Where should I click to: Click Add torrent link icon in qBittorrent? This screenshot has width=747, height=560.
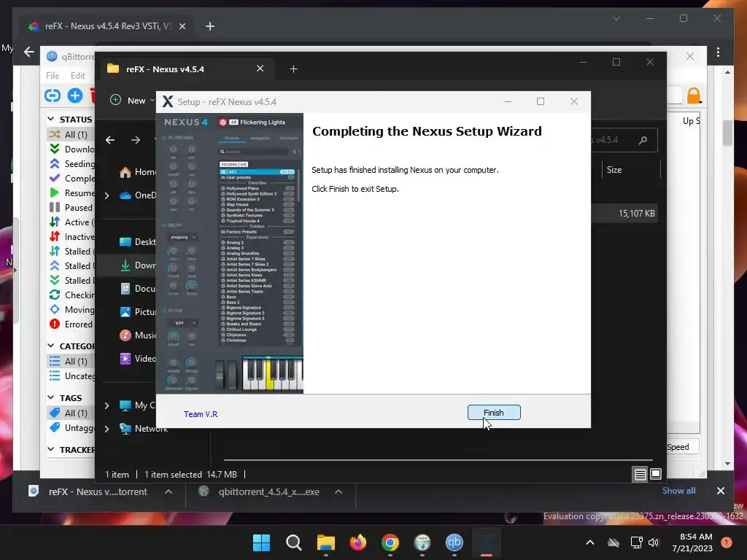[x=53, y=96]
